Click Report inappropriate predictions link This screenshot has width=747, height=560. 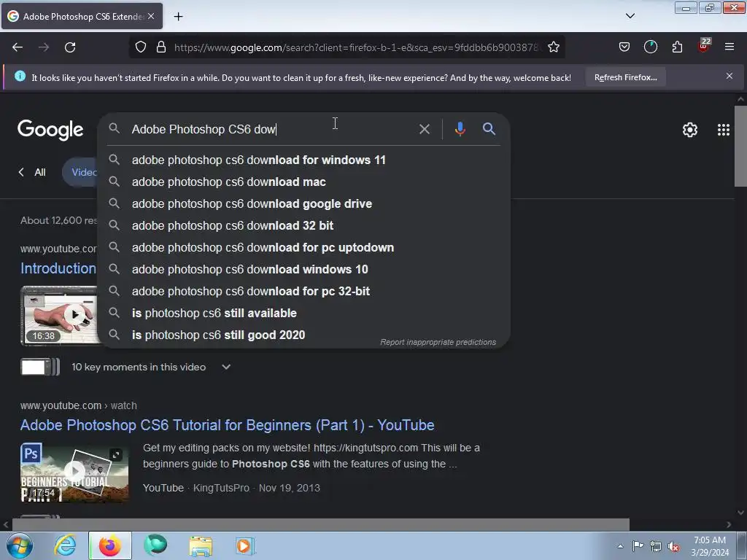[x=438, y=343]
